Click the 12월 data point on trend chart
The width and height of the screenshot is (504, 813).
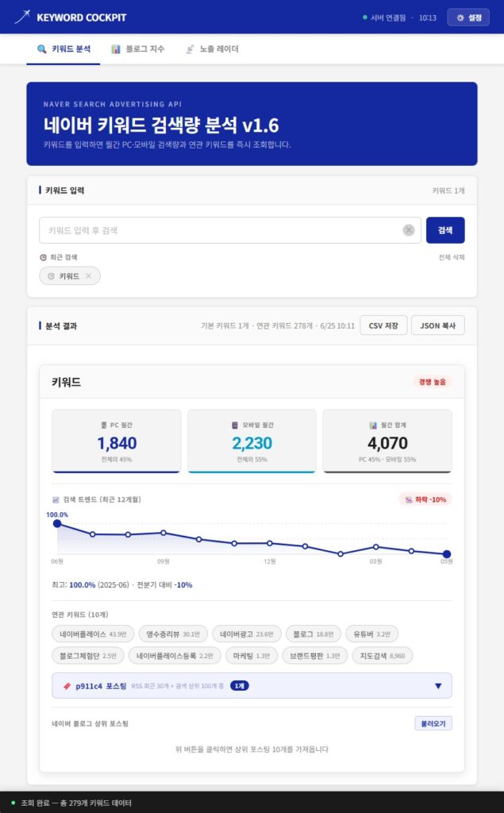[x=270, y=543]
